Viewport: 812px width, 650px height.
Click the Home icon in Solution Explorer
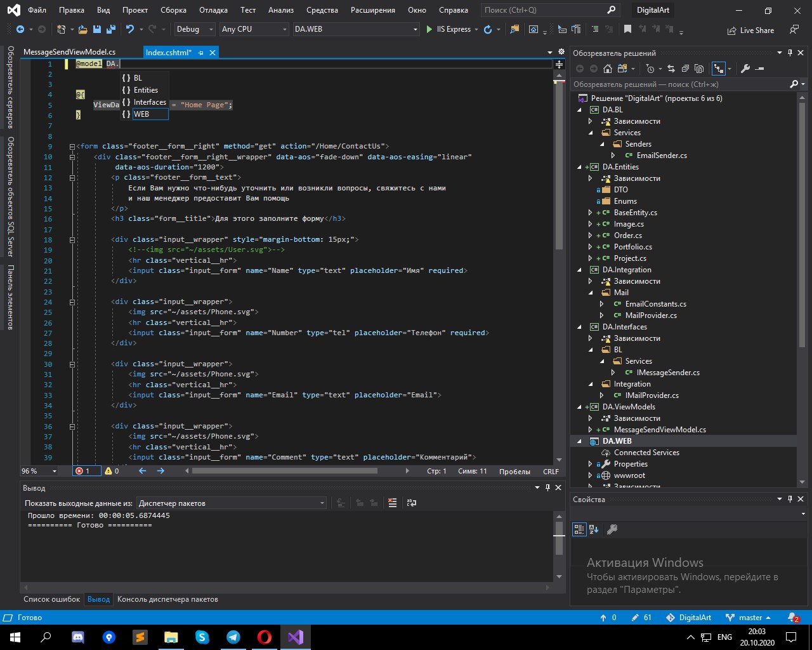tap(608, 69)
